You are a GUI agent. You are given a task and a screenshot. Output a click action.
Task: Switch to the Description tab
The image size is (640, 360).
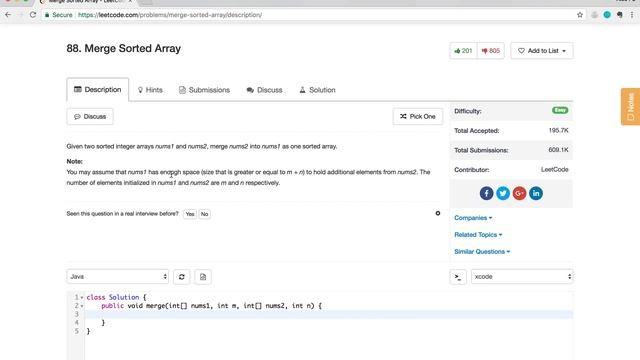click(x=98, y=89)
